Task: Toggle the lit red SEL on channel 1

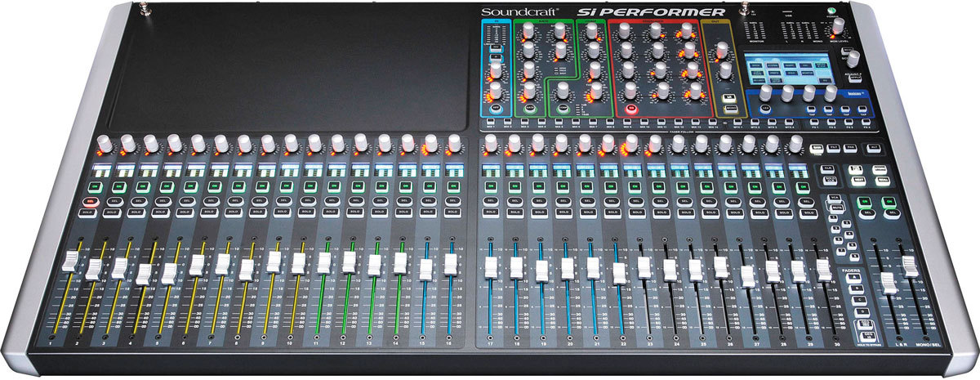Action: coord(92,200)
